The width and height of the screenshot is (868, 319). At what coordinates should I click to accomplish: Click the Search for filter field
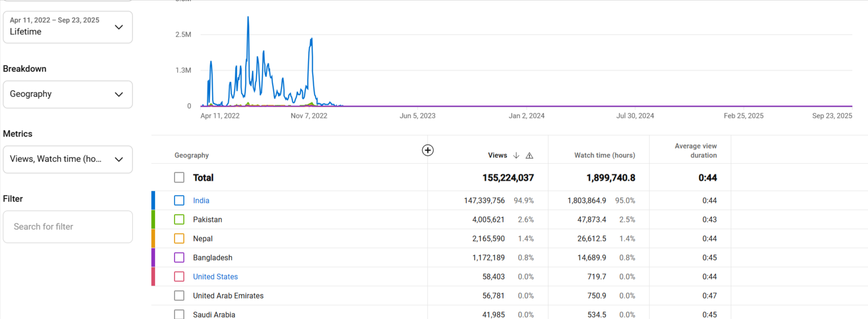[x=68, y=227]
